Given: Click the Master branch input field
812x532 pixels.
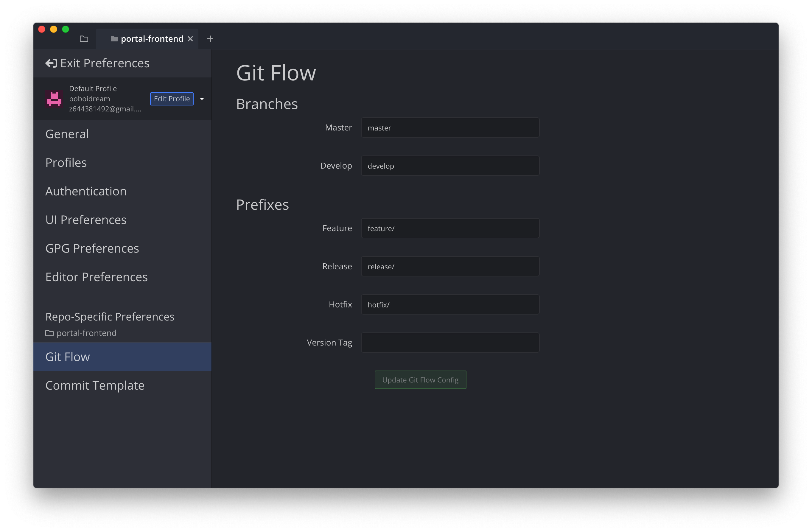Looking at the screenshot, I should coord(450,127).
